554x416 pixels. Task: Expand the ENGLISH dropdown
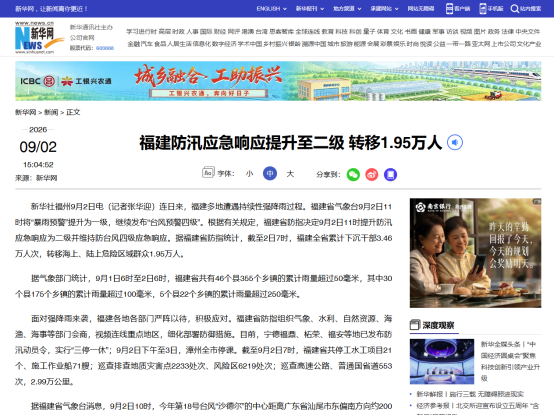[271, 8]
